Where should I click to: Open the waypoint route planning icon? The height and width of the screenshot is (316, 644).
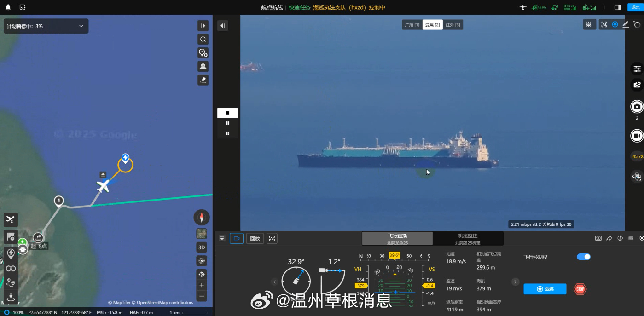pyautogui.click(x=11, y=282)
